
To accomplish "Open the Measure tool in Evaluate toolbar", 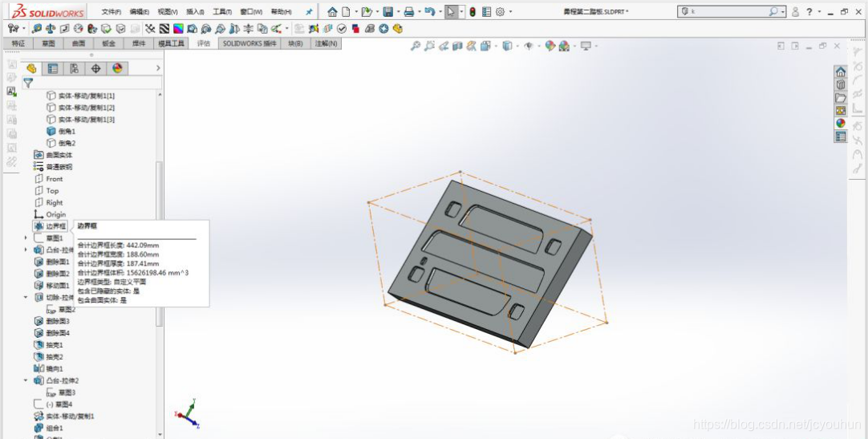I will click(37, 28).
